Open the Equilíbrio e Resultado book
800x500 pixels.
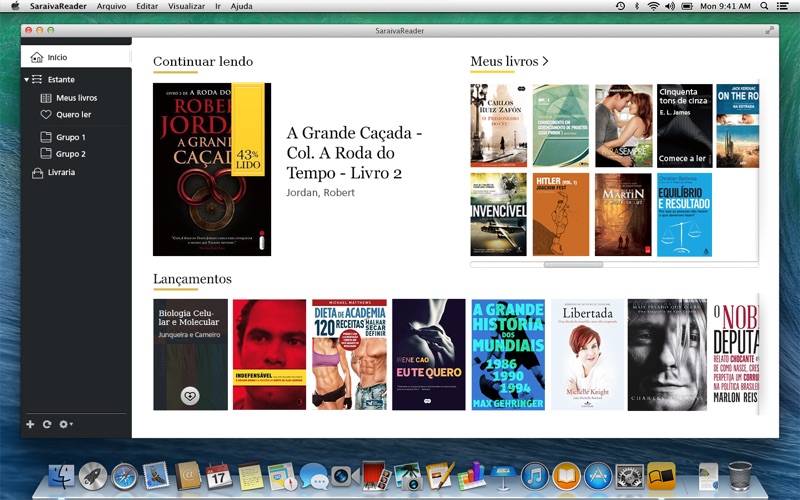[x=684, y=214]
